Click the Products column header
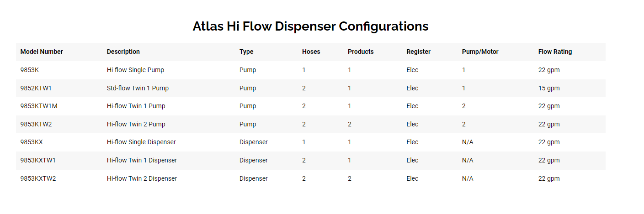644x214 pixels. click(361, 52)
